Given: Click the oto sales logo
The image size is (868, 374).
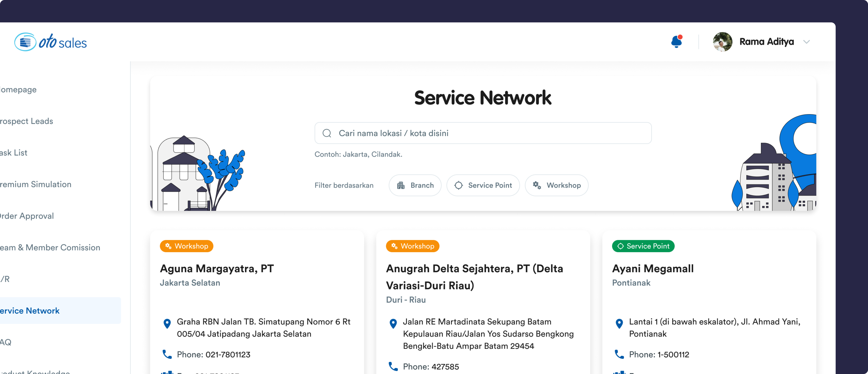Looking at the screenshot, I should [x=51, y=42].
